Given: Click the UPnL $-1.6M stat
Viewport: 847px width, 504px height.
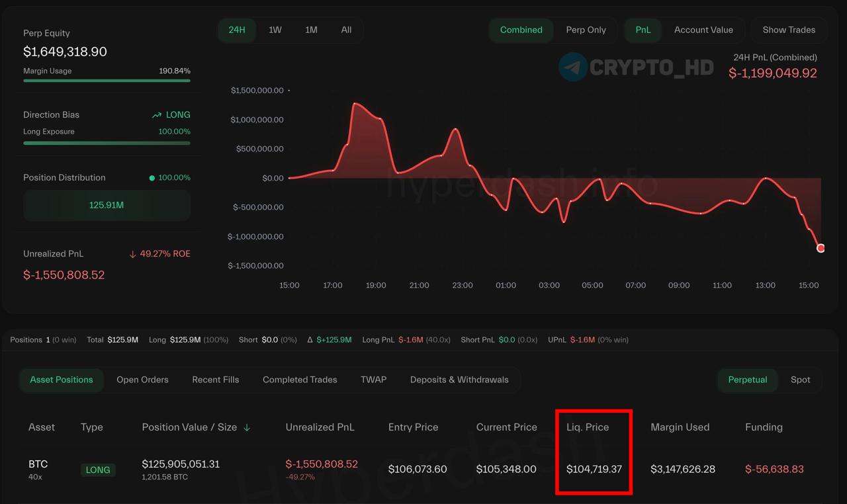Looking at the screenshot, I should [x=588, y=339].
